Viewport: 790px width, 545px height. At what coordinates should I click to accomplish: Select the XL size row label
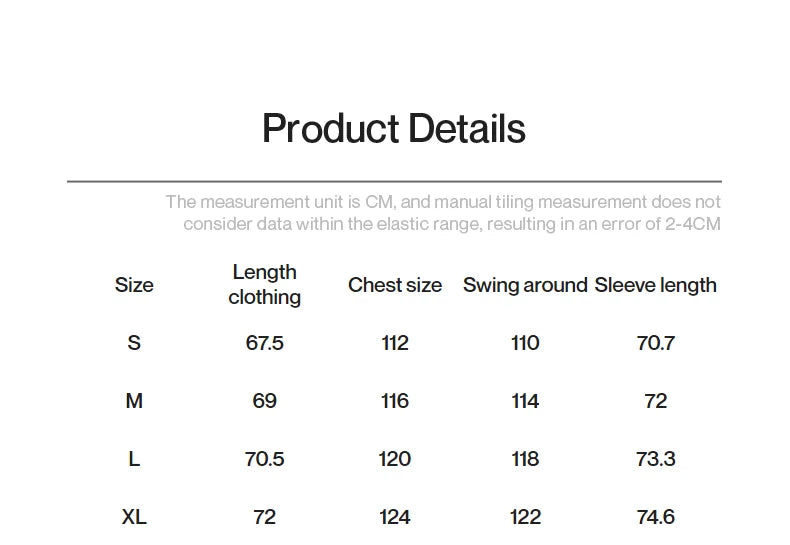click(134, 517)
